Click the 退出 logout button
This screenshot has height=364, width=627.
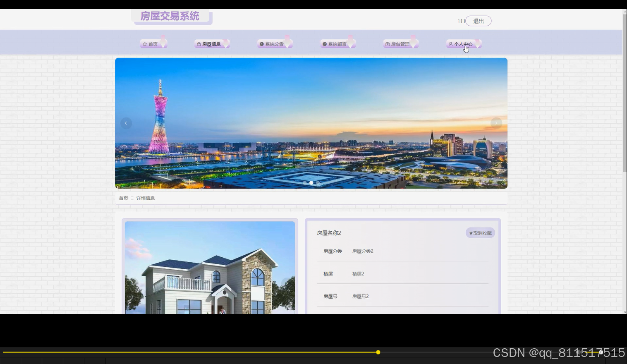(478, 21)
